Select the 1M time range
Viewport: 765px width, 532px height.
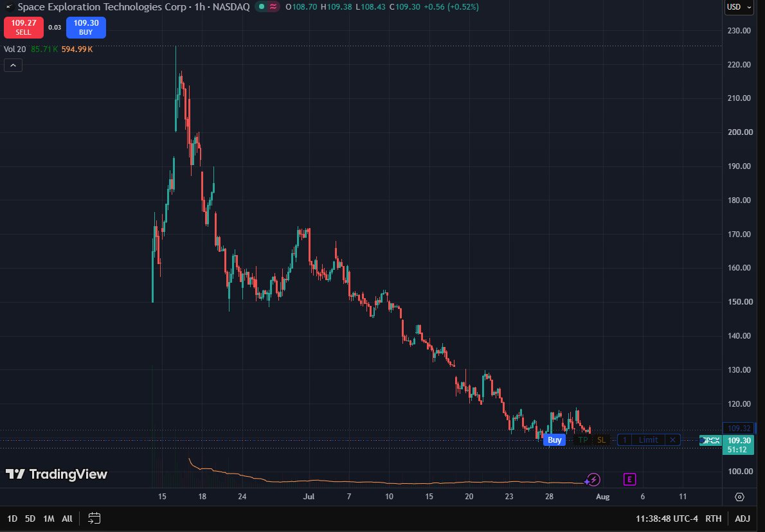point(49,519)
